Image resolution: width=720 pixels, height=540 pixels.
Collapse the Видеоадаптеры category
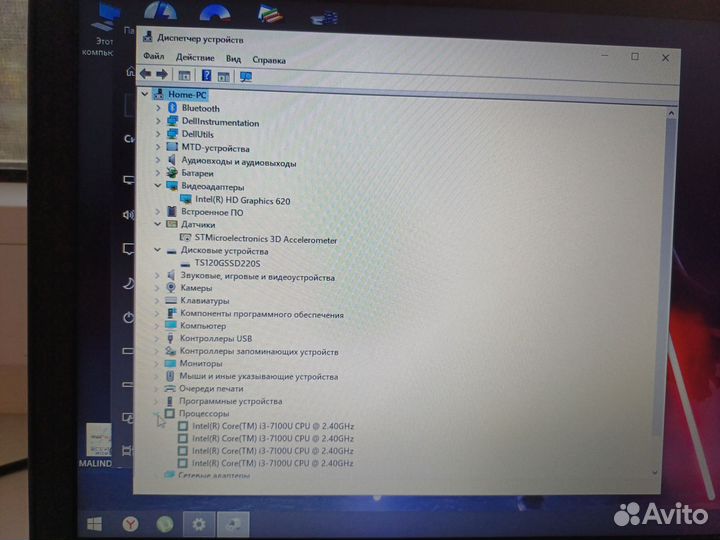[x=158, y=185]
